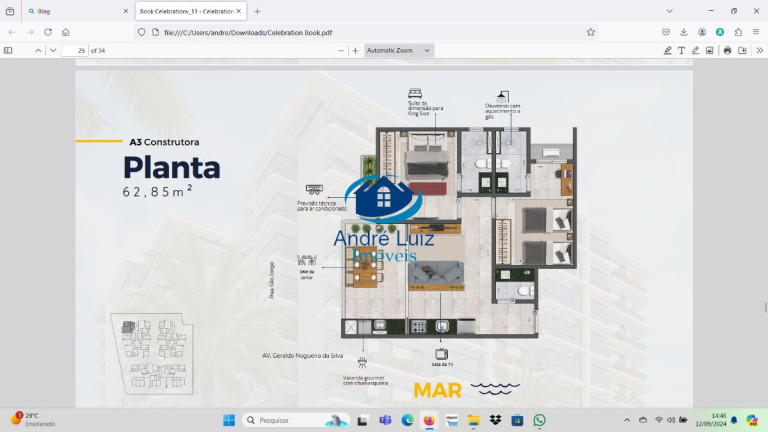The height and width of the screenshot is (432, 768).
Task: Open the Firefox application menu
Action: [x=756, y=32]
